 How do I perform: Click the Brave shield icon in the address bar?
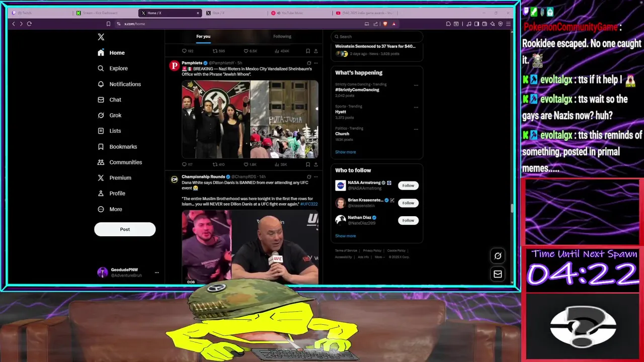385,24
